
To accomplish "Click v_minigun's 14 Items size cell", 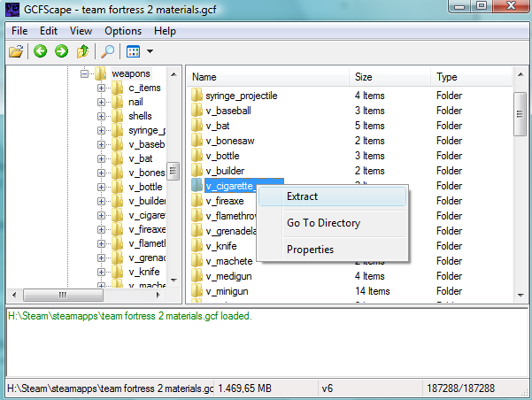I will point(372,291).
